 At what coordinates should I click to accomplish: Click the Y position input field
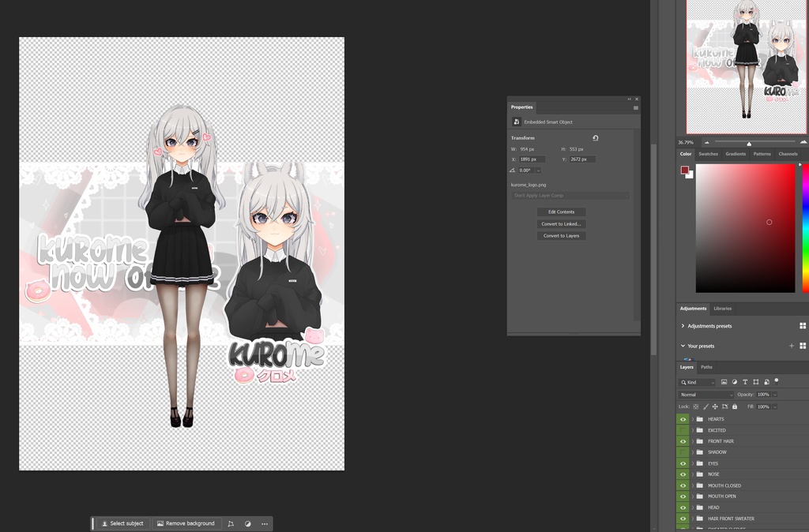pos(582,159)
